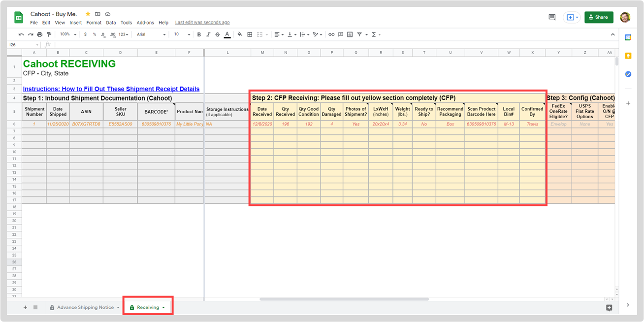Open the 123 more formats dropdown
Image resolution: width=644 pixels, height=322 pixels.
point(124,34)
